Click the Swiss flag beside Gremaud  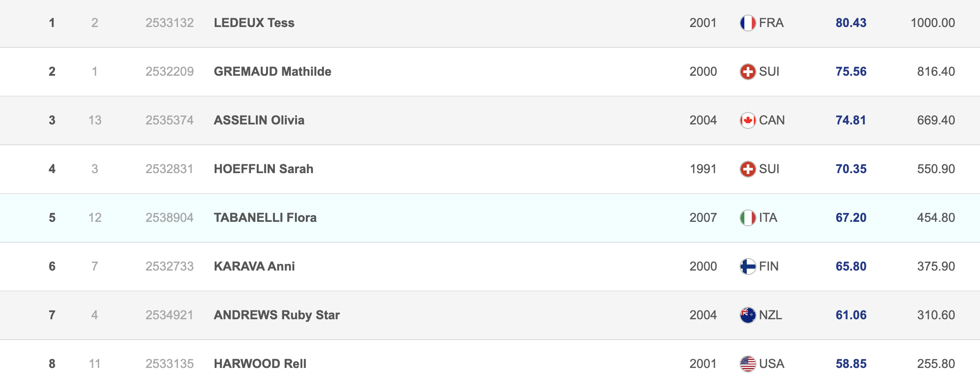tap(748, 72)
